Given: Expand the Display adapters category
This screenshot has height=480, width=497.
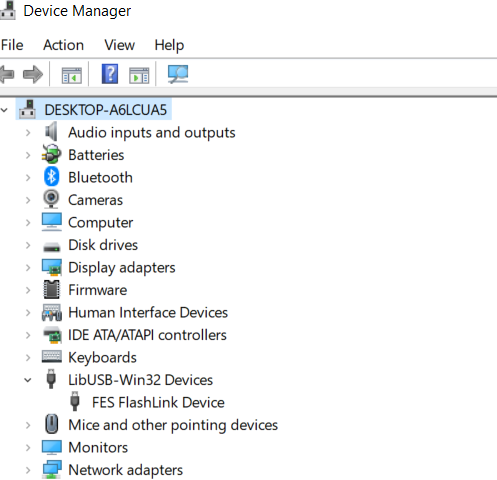Looking at the screenshot, I should 28,267.
